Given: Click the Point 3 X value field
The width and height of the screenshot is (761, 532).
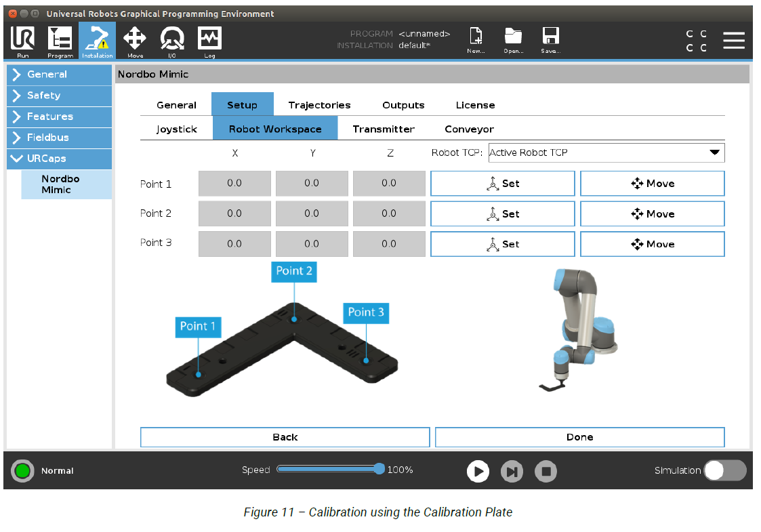Looking at the screenshot, I should (234, 244).
